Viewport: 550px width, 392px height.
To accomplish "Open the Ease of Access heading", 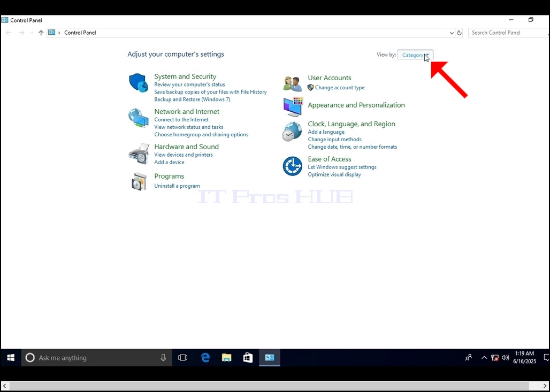I will point(330,159).
